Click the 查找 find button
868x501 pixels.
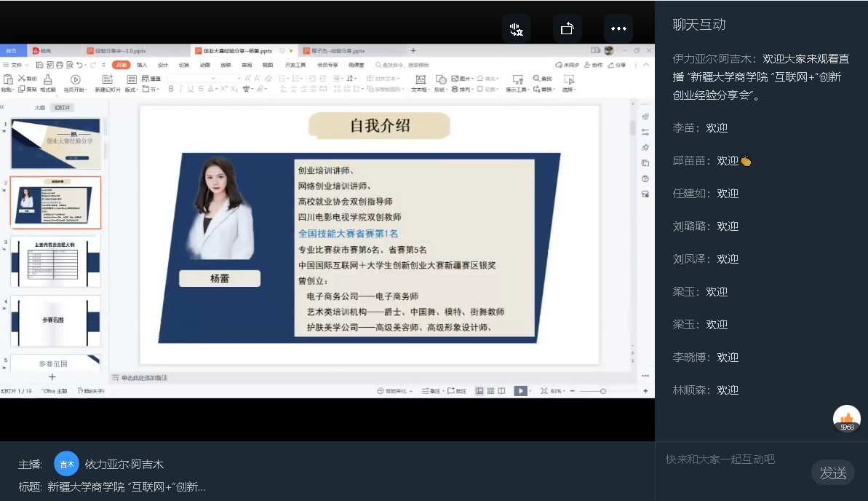coord(543,78)
